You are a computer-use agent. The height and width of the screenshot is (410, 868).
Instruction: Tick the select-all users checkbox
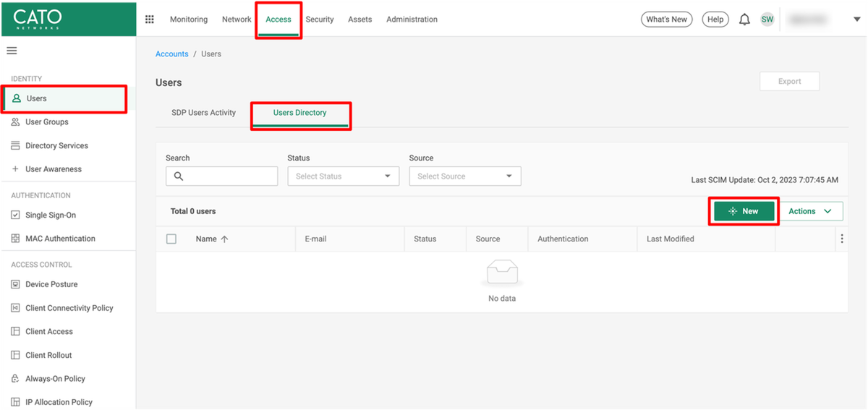[171, 239]
